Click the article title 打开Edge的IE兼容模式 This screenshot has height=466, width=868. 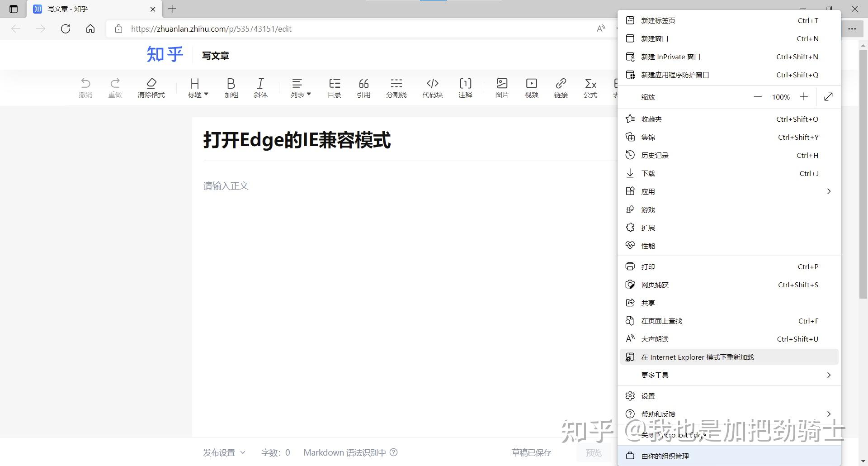pyautogui.click(x=297, y=140)
